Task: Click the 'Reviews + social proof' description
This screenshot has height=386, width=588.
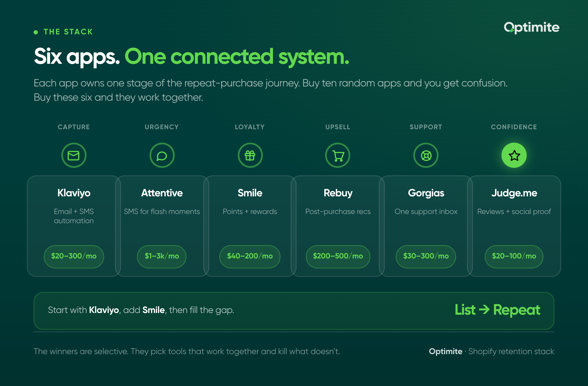Action: pos(514,211)
